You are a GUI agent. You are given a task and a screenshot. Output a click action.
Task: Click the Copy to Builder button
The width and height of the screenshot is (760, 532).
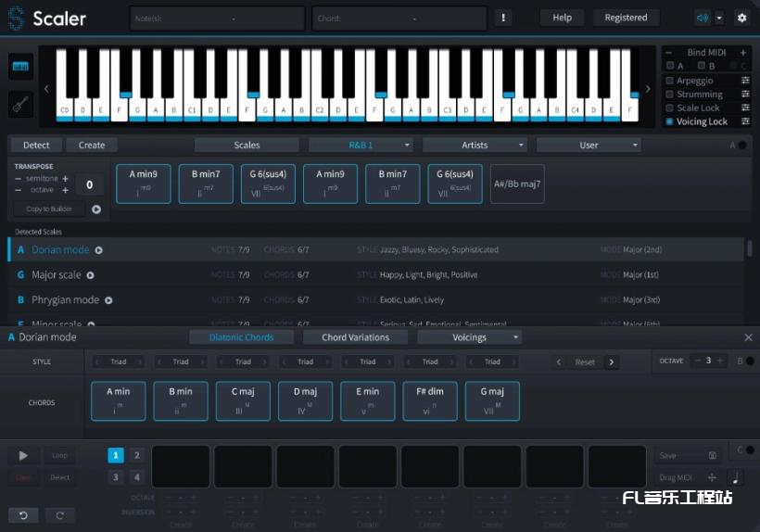(x=49, y=209)
